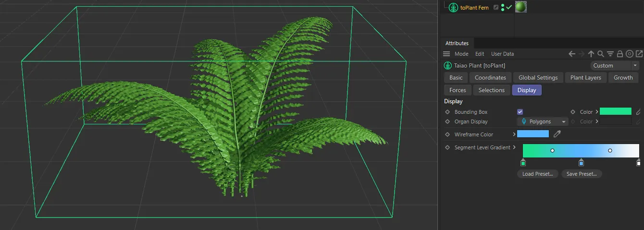Click the Load Preset button
Screen dimensions: 644x230
[x=538, y=174]
